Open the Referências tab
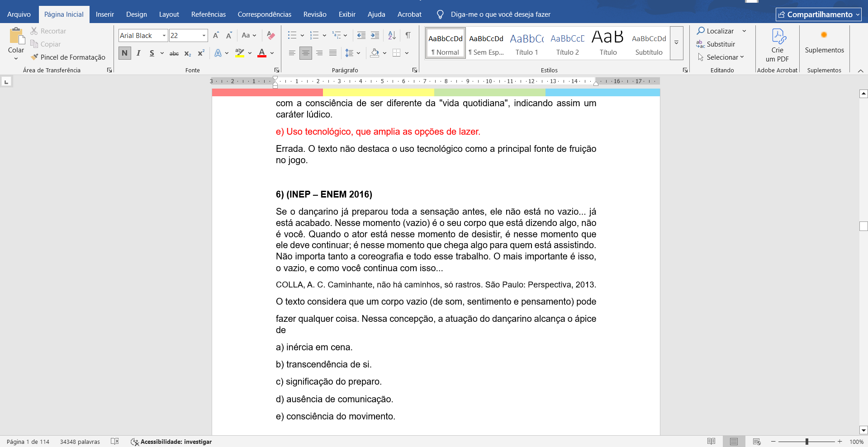868x447 pixels. click(x=209, y=14)
